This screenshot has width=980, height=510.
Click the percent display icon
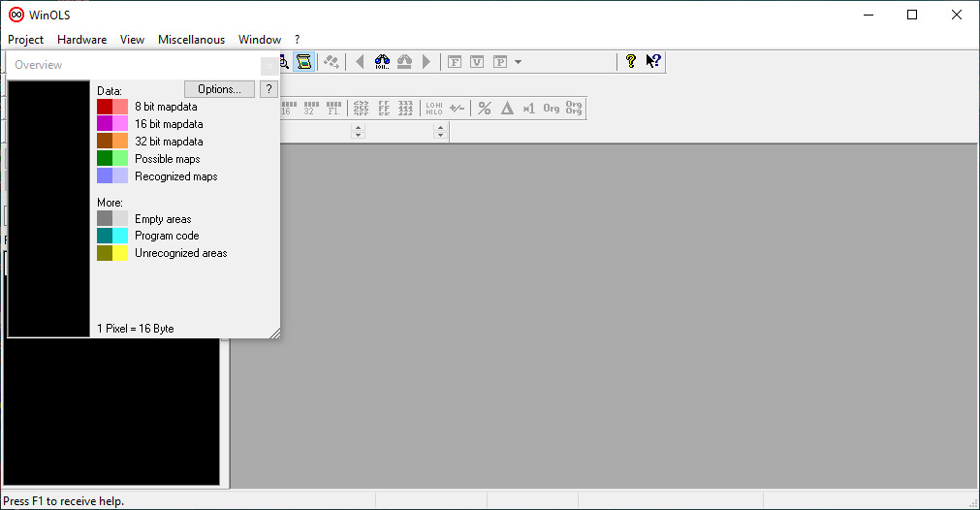(x=485, y=109)
